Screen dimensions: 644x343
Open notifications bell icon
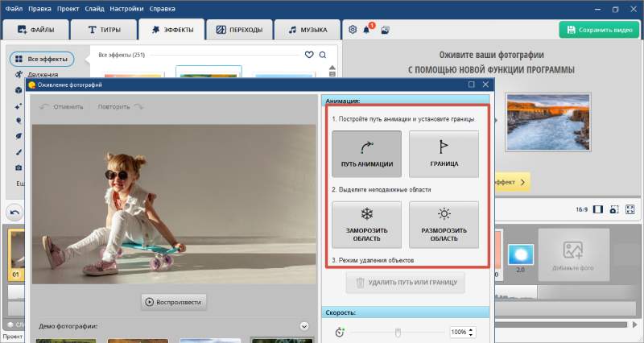click(367, 30)
